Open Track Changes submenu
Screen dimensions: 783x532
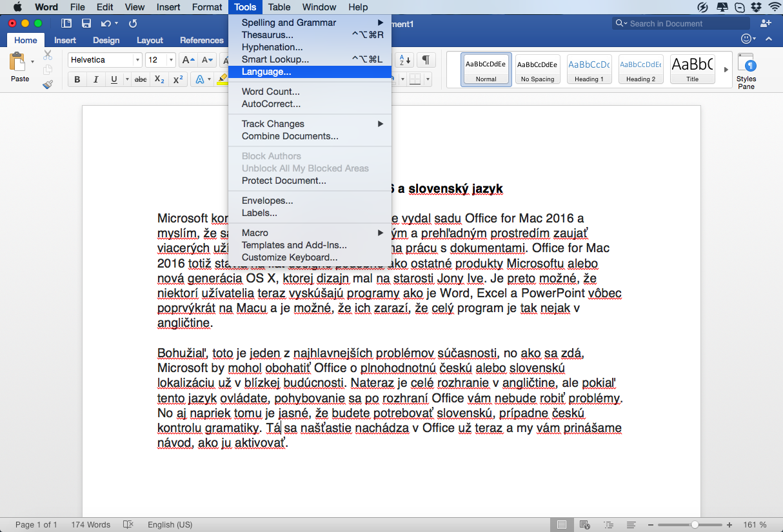click(x=310, y=124)
